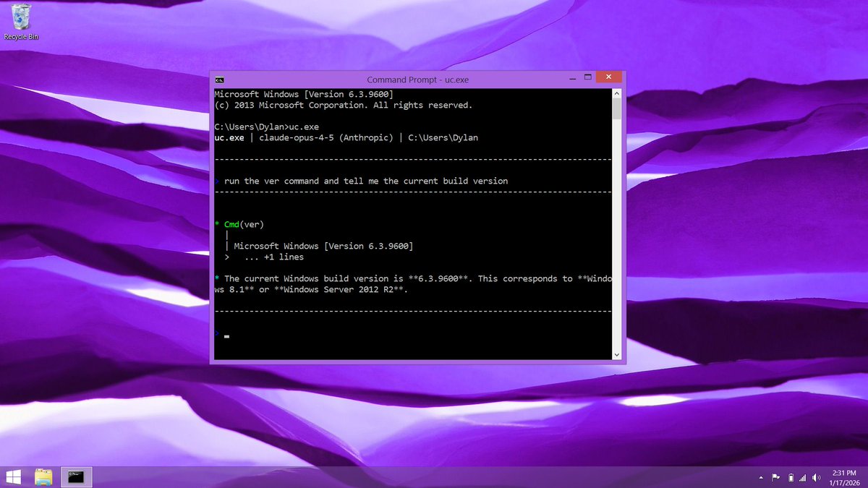The height and width of the screenshot is (488, 868).
Task: Select the Recycle Bin desktop icon
Action: (21, 22)
